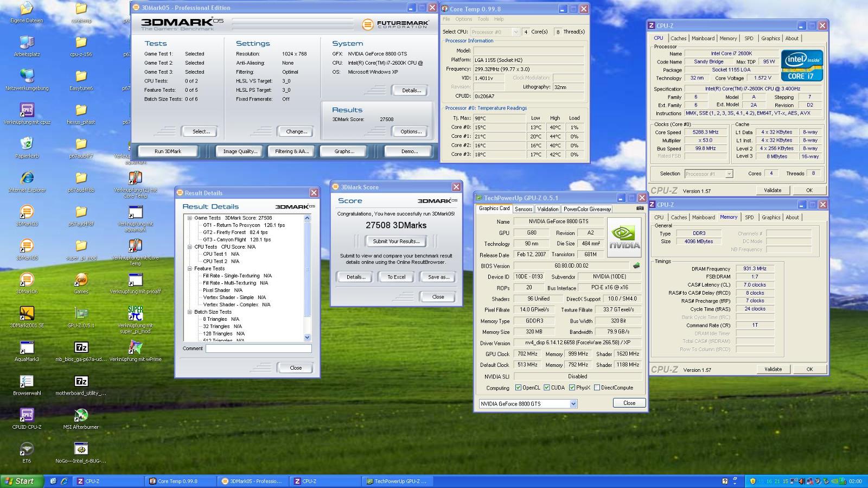Launch the MSI Afterburner desktop icon
868x488 pixels.
point(81,415)
